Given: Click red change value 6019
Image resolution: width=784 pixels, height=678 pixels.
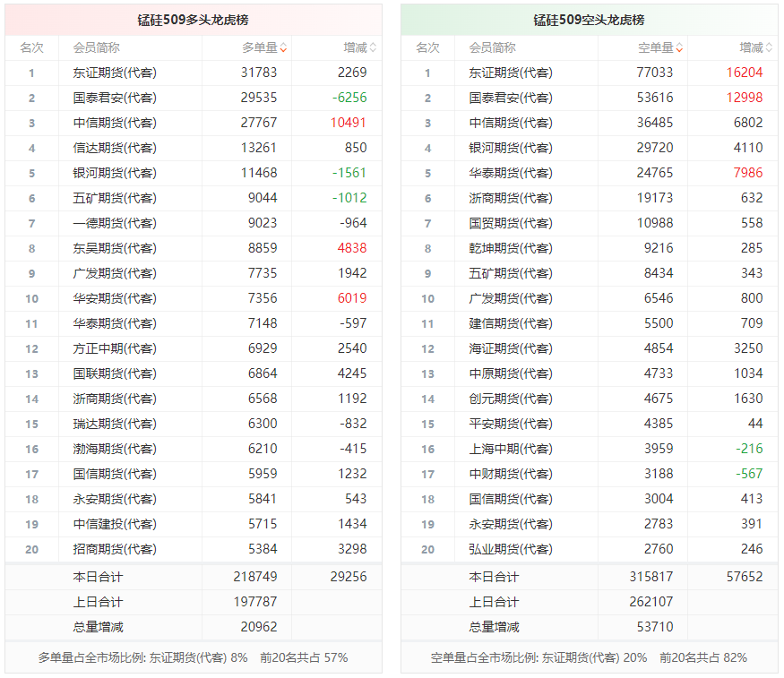Looking at the screenshot, I should coord(352,298).
